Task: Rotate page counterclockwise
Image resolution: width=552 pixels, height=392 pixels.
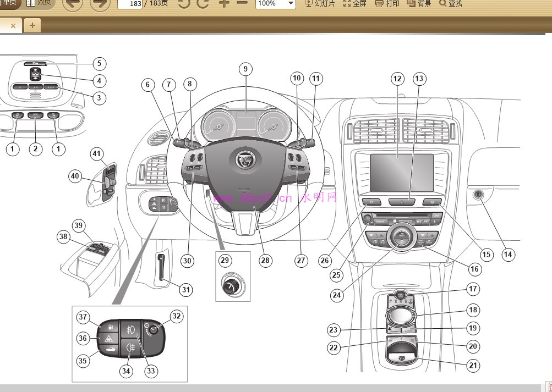Action: pos(184,3)
